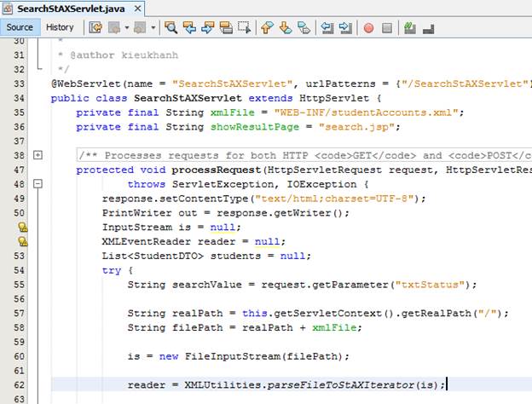Screen dimensions: 532x404
Task: Click the Uncomment lines icon
Action: pos(429,29)
